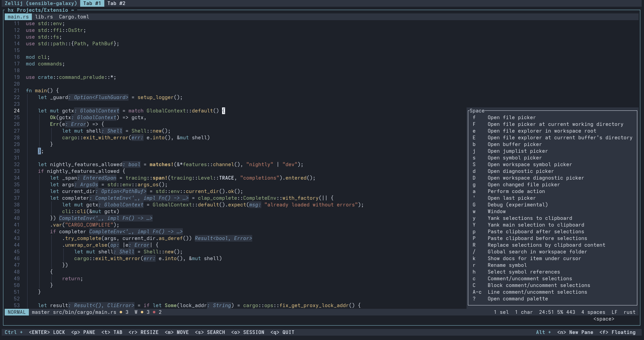Screen dimensions: 644x340
Task: Click the '1 sel' selection count
Action: (501, 312)
